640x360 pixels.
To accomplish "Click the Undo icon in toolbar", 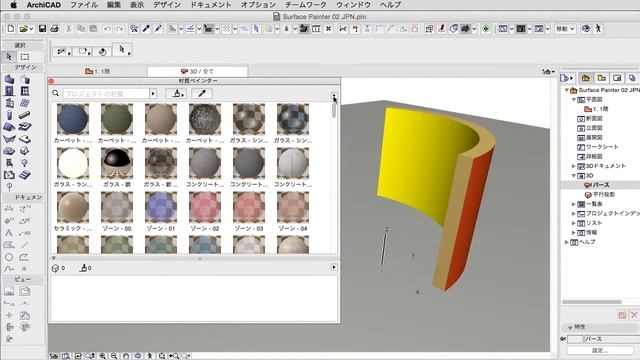I will point(107,29).
